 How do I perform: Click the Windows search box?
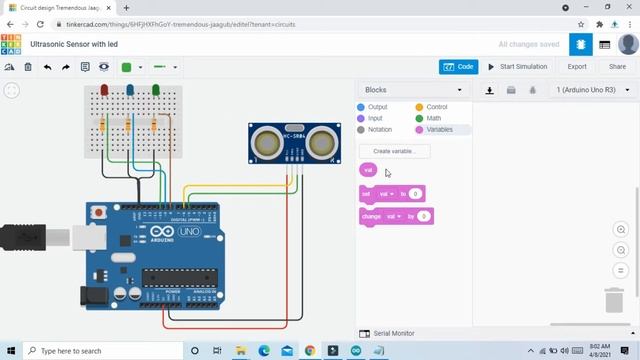click(x=103, y=351)
